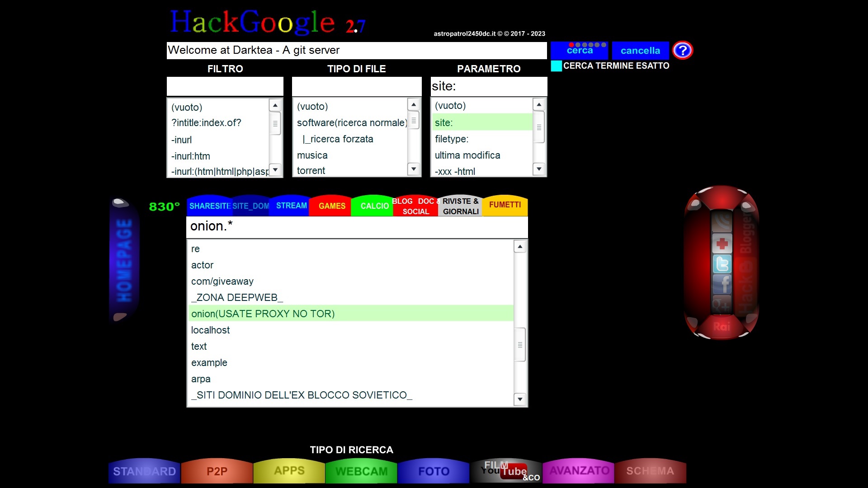Click the FILTRO list scroll-up arrow
The image size is (868, 488).
click(275, 105)
